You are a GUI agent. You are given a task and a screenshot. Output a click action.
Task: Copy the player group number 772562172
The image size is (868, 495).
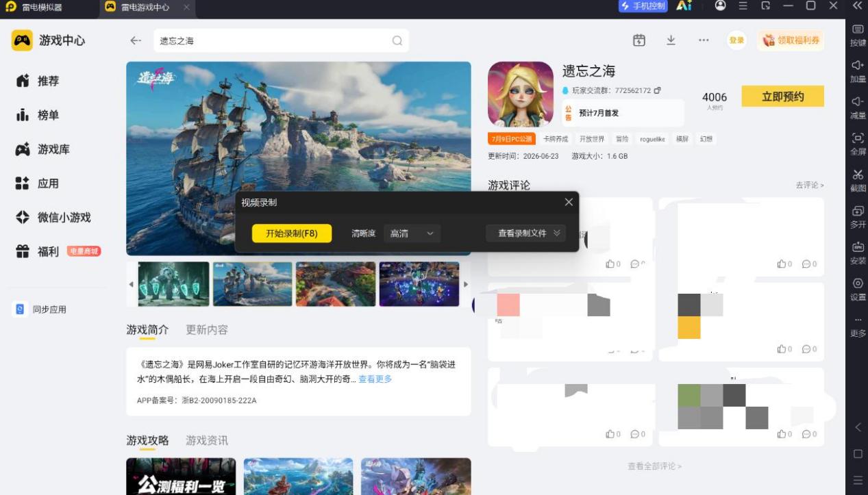point(658,90)
